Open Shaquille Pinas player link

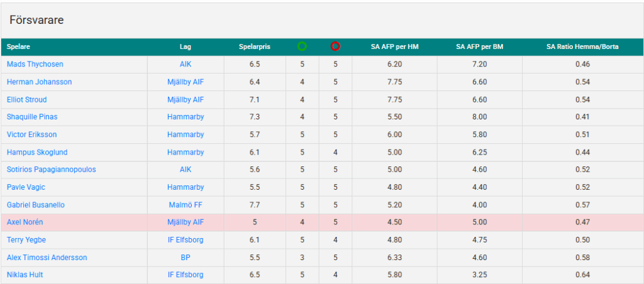coord(32,117)
